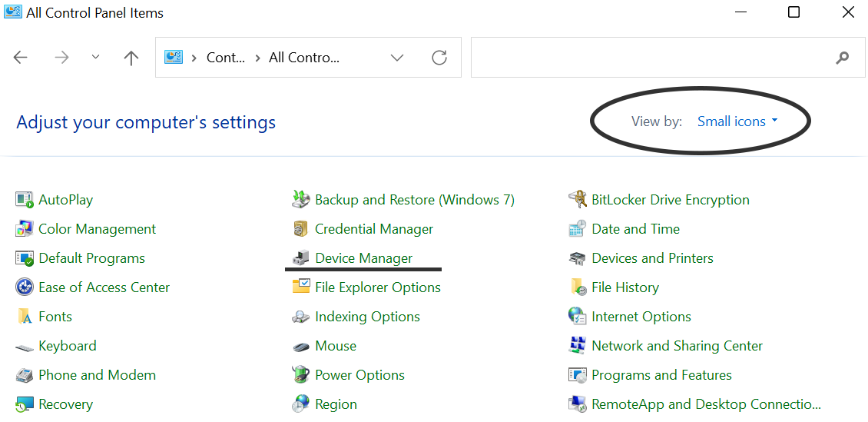The image size is (868, 422).
Task: Open the Device Manager link
Action: [363, 258]
